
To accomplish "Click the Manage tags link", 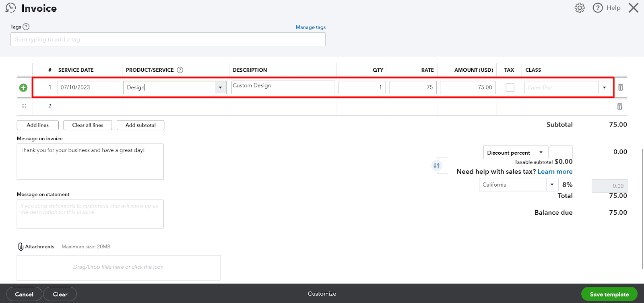I will pos(310,27).
